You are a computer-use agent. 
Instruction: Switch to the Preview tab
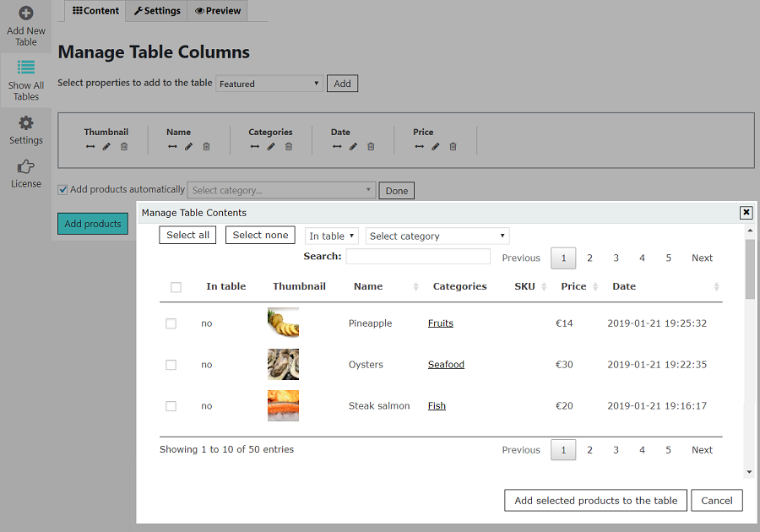[218, 11]
